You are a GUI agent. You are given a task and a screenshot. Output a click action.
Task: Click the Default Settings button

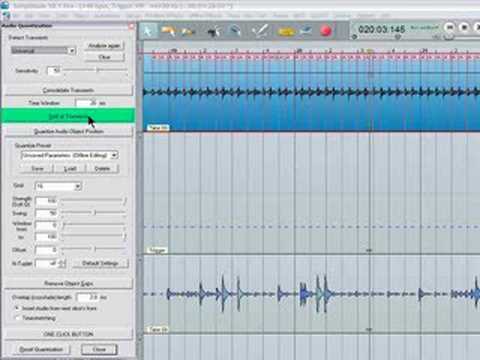click(100, 263)
